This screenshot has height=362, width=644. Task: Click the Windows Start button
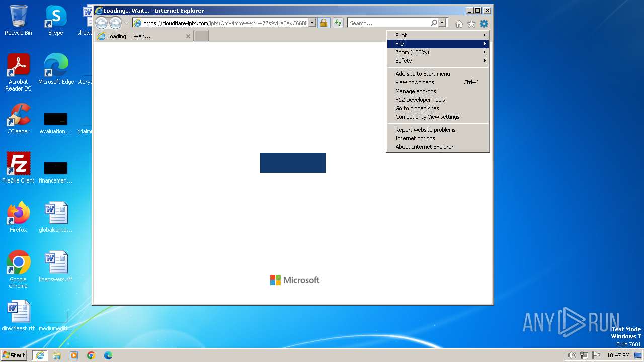[x=14, y=355]
